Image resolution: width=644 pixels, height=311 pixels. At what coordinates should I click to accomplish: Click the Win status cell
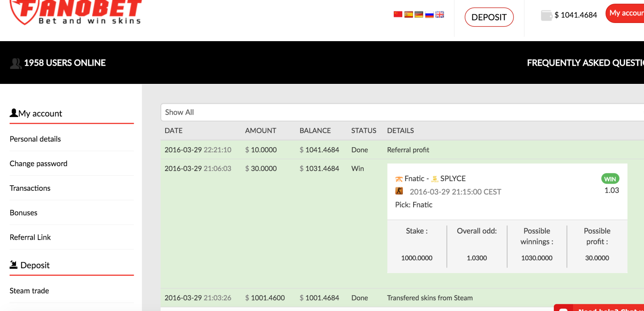tap(358, 169)
